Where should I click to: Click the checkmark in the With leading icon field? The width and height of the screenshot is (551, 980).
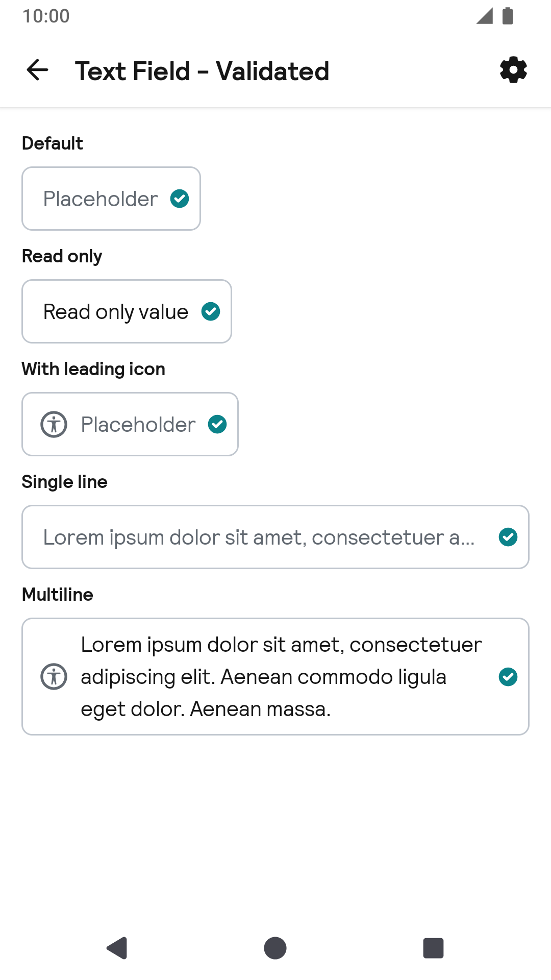click(x=217, y=424)
